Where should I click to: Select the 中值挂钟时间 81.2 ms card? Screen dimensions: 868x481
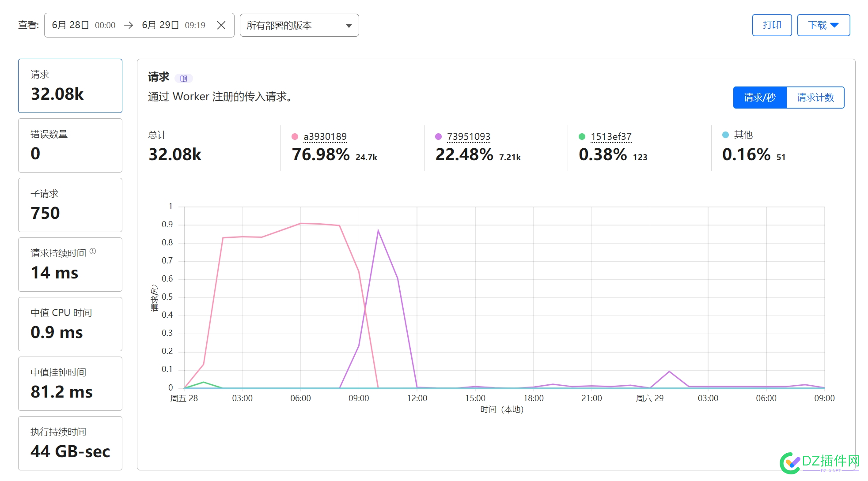pyautogui.click(x=70, y=383)
